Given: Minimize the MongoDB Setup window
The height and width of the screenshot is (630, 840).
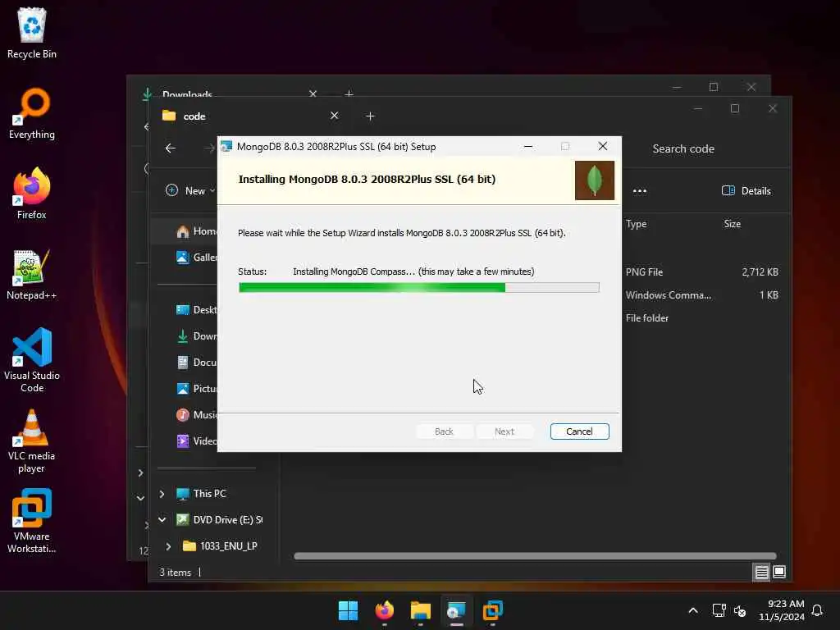Looking at the screenshot, I should point(528,146).
